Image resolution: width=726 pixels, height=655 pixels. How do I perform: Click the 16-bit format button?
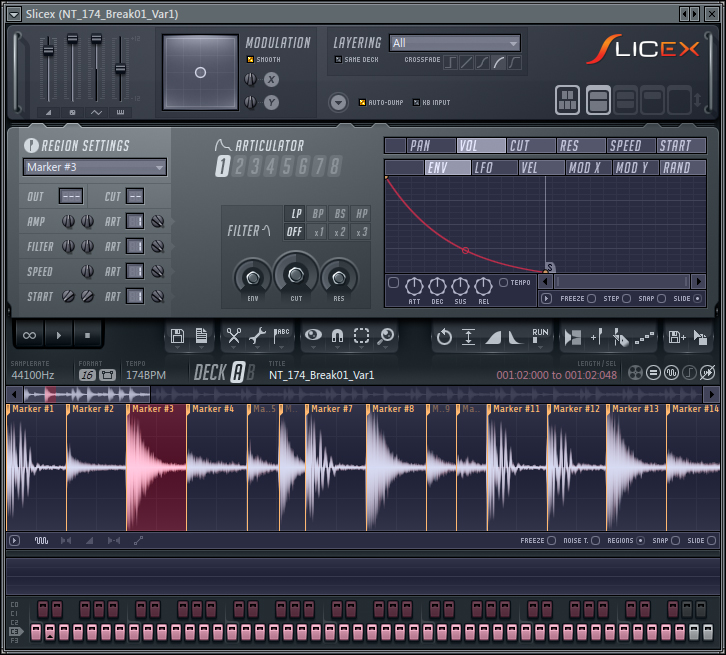tap(87, 375)
